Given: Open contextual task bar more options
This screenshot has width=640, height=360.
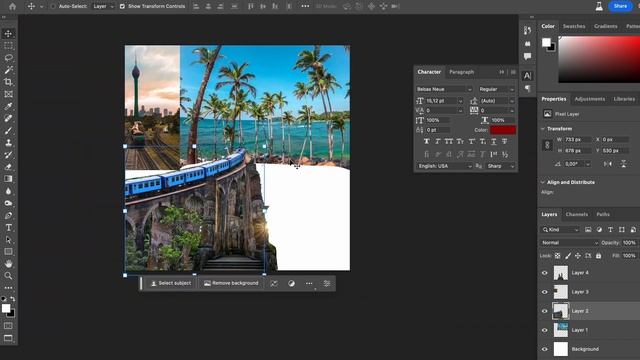Looking at the screenshot, I should pos(309,283).
